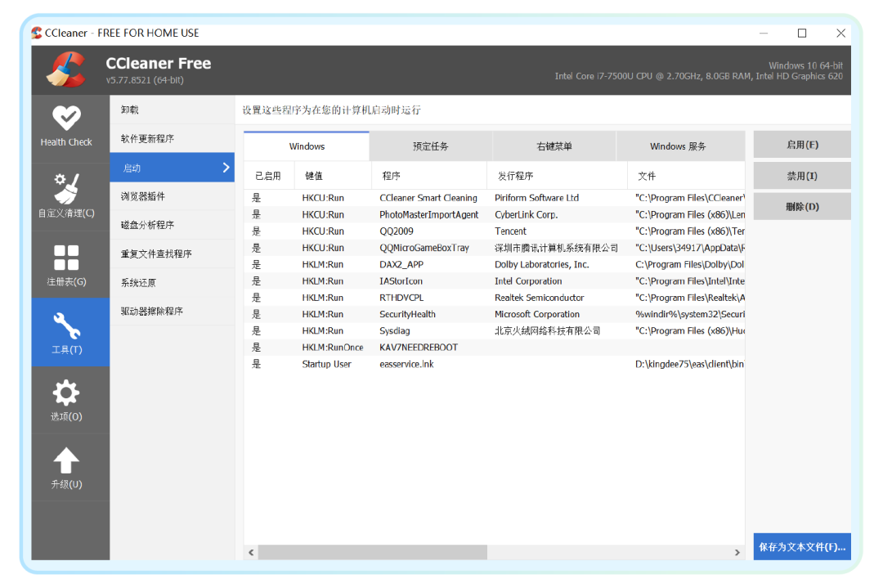Viewport: 883px width, 588px height.
Task: Click the scroll left arrow
Action: (251, 553)
